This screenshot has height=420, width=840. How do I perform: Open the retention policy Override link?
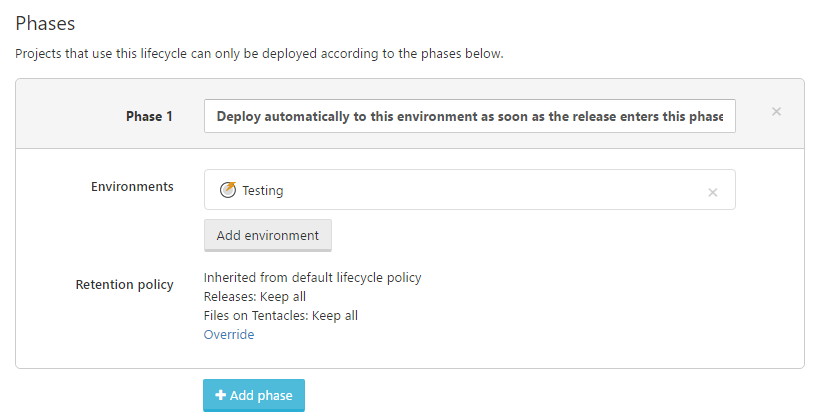coord(229,334)
